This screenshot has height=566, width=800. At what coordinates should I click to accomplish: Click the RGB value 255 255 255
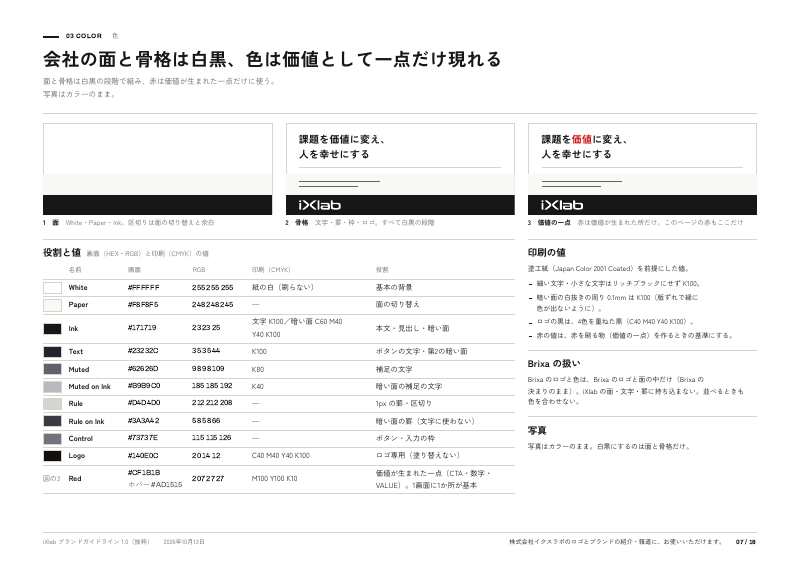point(212,288)
